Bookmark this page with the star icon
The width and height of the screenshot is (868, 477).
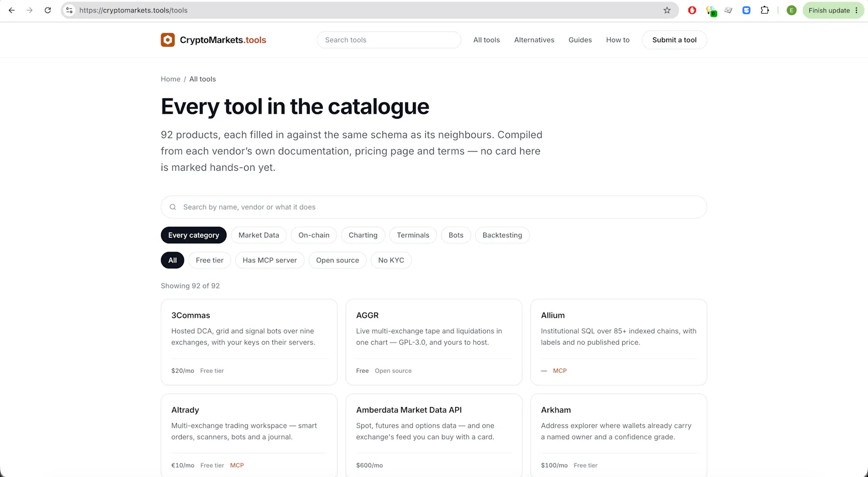667,10
